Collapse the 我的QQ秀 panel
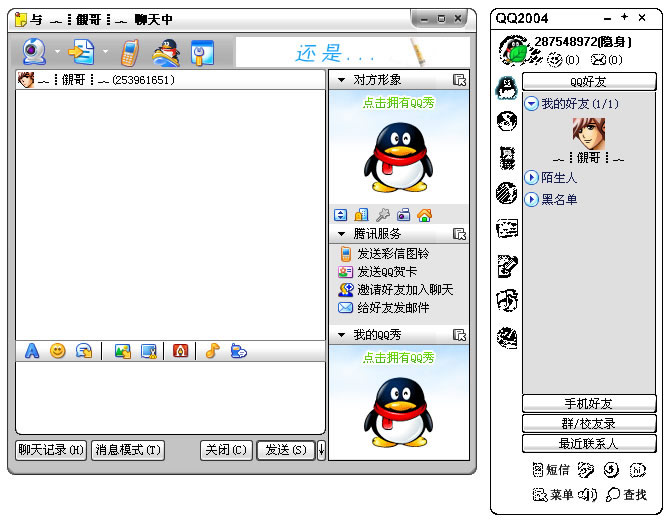This screenshot has width=671, height=521. [x=341, y=335]
